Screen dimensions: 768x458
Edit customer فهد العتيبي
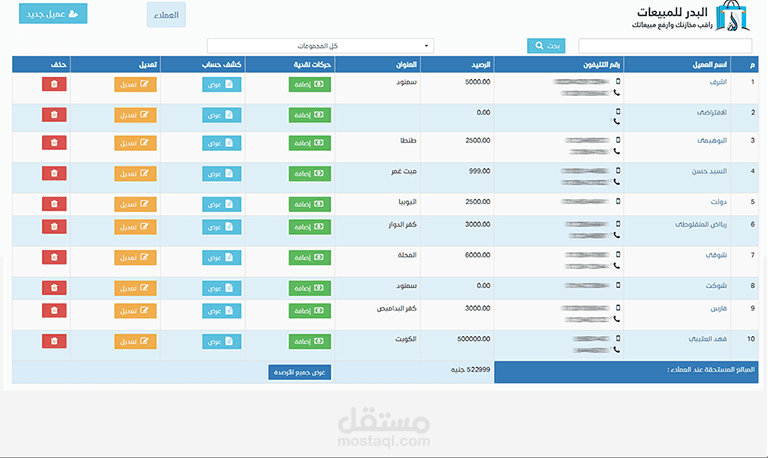pos(135,341)
